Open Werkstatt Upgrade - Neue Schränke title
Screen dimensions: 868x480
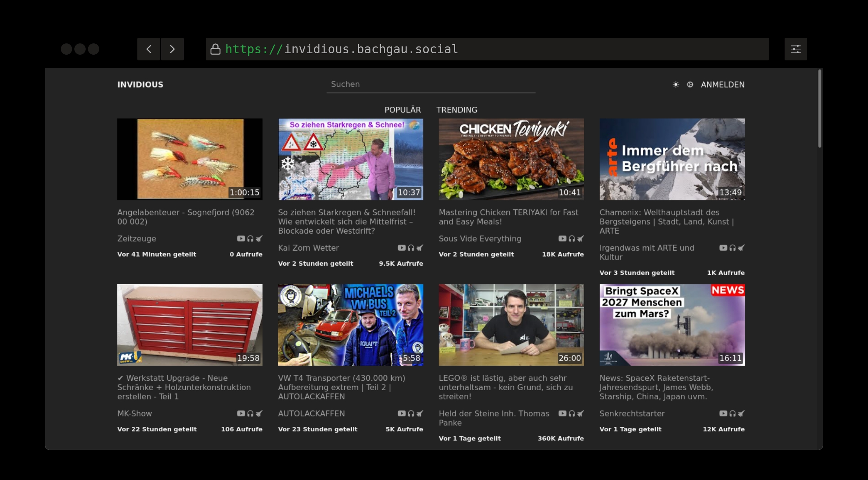click(x=184, y=387)
